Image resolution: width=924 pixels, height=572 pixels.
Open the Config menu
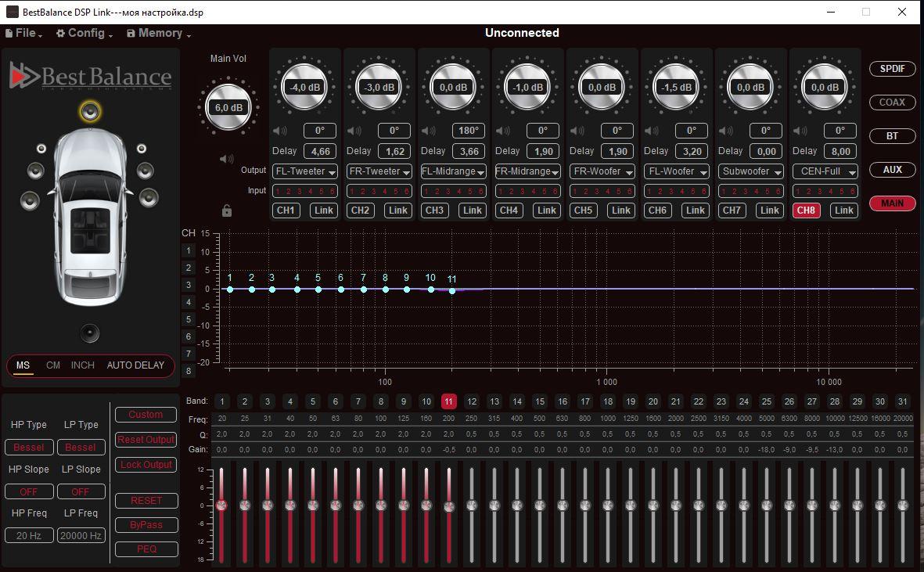tap(84, 33)
